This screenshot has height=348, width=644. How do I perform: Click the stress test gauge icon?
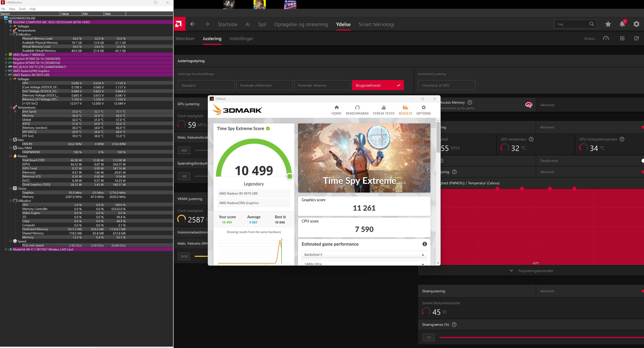tap(606, 38)
